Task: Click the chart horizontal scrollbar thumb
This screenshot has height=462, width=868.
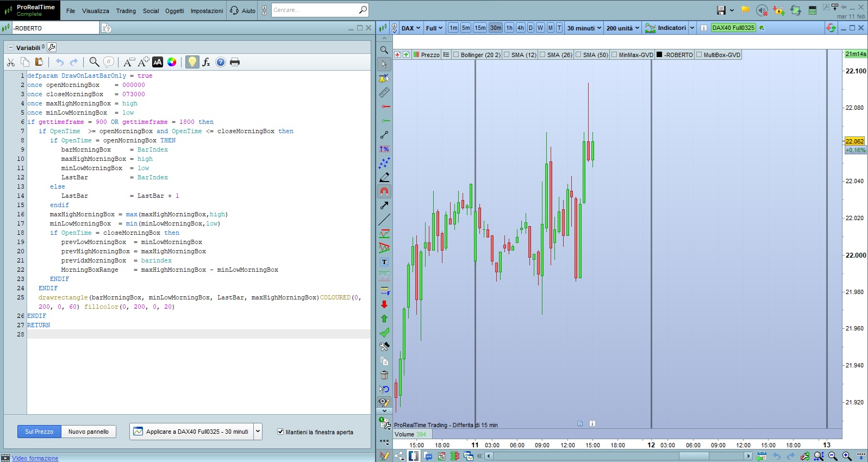Action: [694, 456]
